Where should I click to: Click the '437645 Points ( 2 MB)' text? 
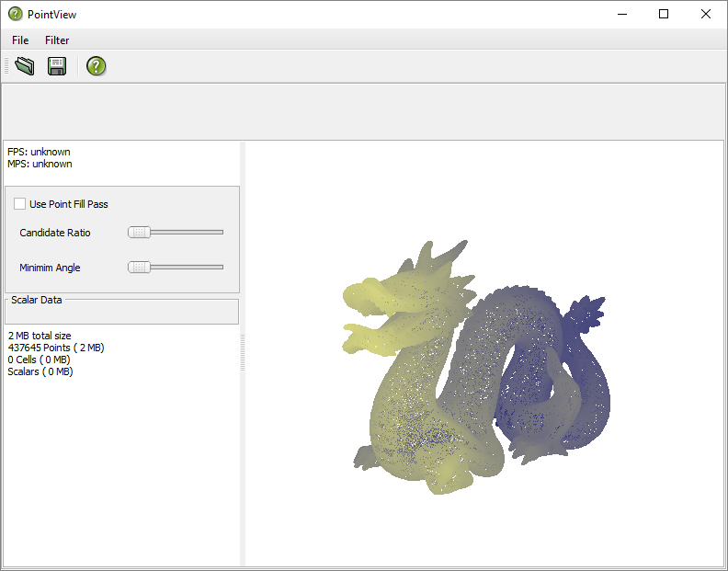(56, 348)
